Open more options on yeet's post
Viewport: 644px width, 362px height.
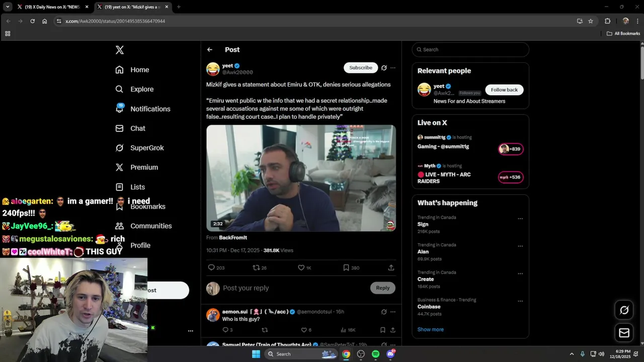point(393,67)
